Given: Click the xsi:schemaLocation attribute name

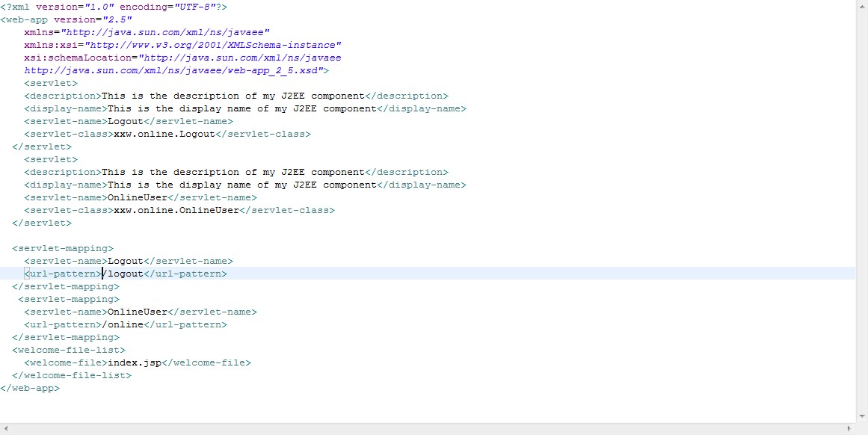Looking at the screenshot, I should 78,58.
